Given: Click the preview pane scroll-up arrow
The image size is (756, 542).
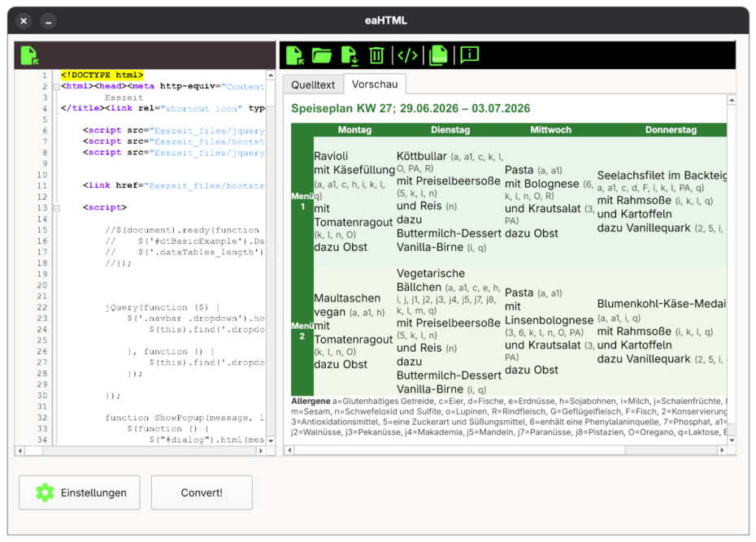Looking at the screenshot, I should [x=732, y=100].
